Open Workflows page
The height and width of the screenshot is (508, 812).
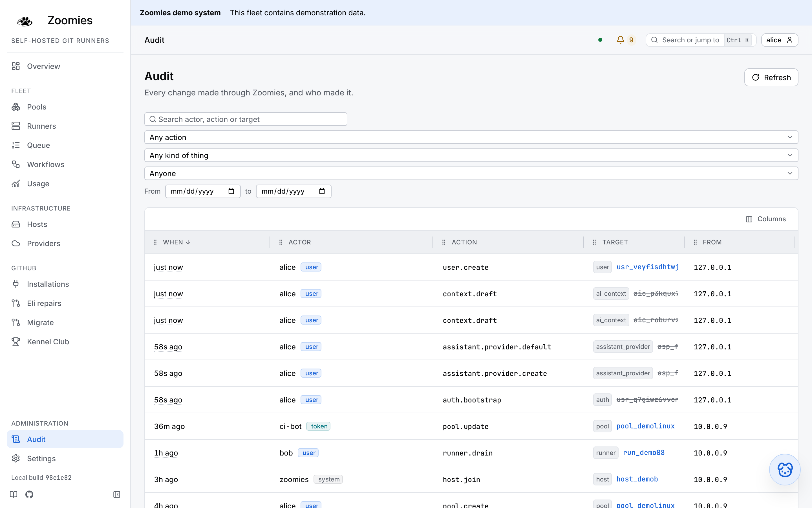(65, 164)
